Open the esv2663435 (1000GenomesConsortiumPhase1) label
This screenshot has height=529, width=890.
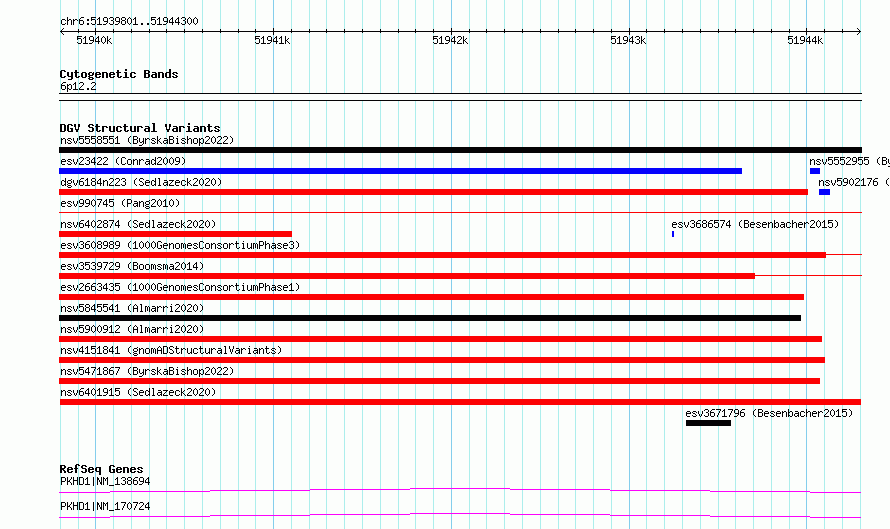coord(180,287)
